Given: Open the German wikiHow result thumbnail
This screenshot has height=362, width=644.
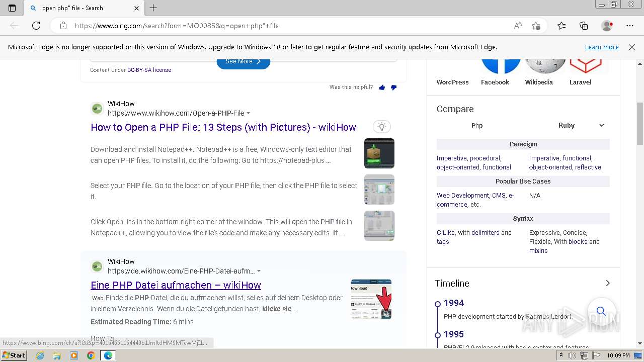Looking at the screenshot, I should pyautogui.click(x=371, y=299).
